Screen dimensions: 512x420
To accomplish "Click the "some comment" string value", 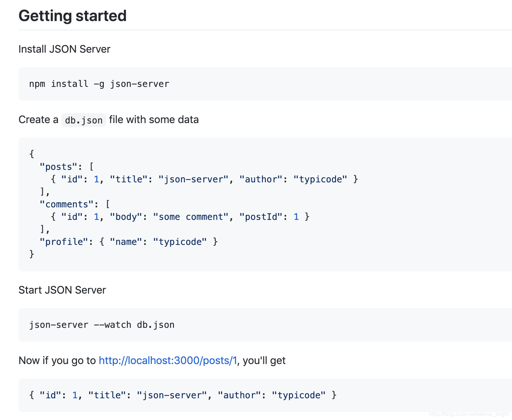I will point(191,217).
